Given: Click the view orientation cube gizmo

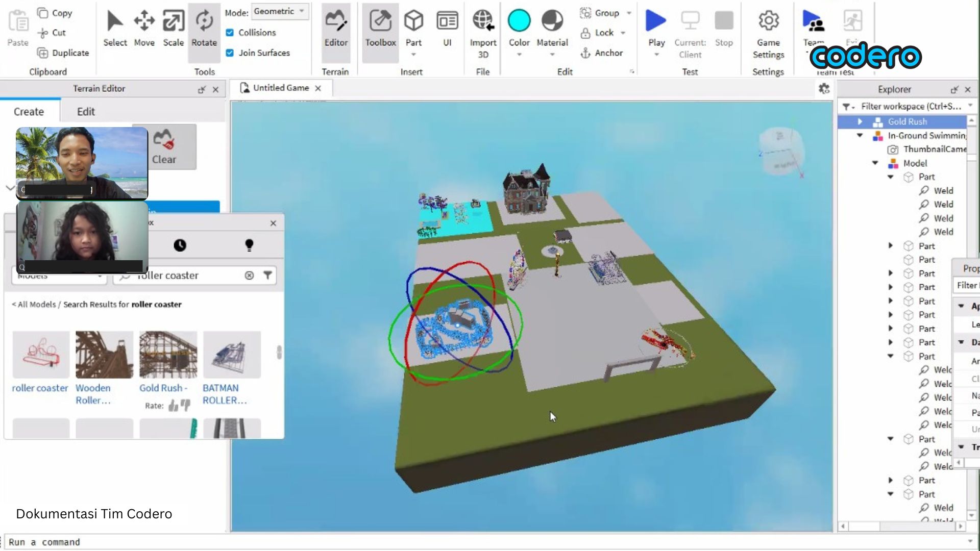Looking at the screenshot, I should [781, 151].
